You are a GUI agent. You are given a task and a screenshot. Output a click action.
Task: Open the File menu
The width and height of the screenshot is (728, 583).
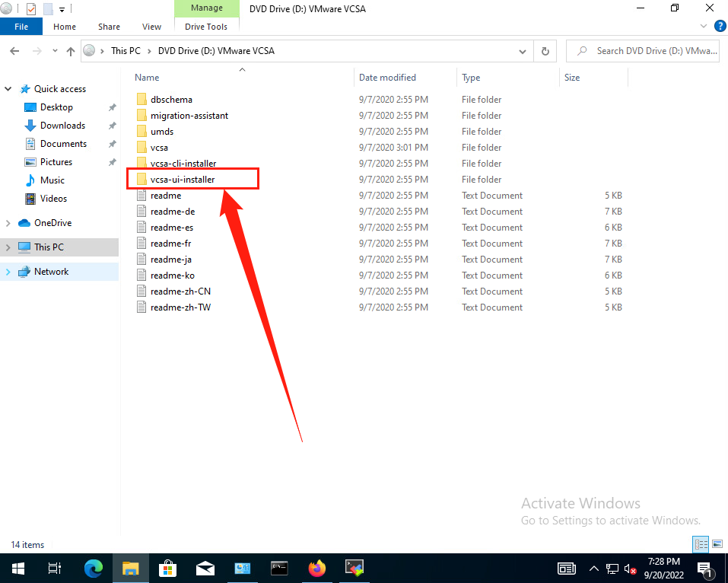pyautogui.click(x=21, y=27)
